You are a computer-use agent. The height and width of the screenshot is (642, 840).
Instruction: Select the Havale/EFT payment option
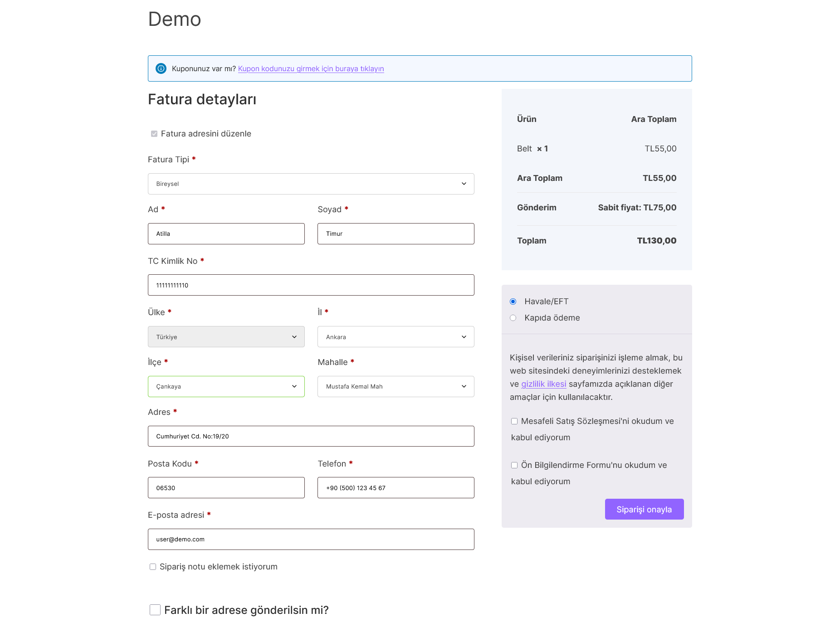click(513, 302)
